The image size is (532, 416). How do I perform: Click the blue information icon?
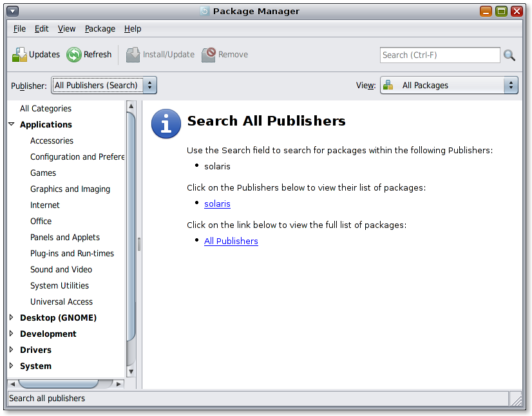coord(166,124)
